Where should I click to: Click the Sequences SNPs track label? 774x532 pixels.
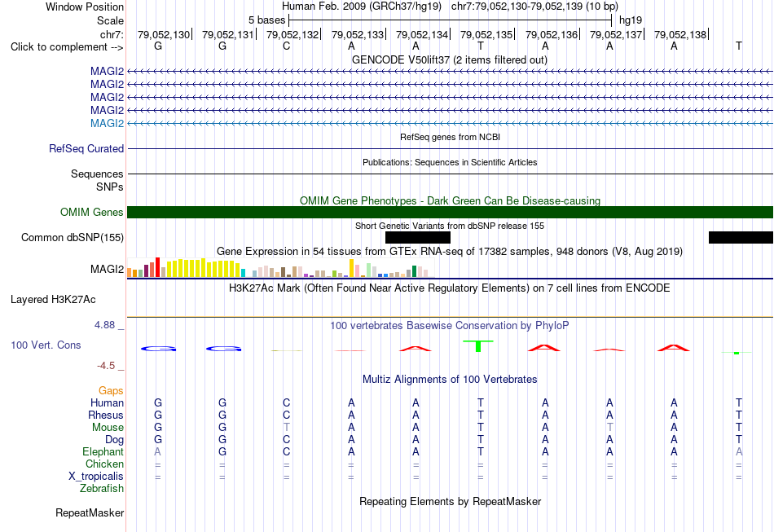point(97,180)
